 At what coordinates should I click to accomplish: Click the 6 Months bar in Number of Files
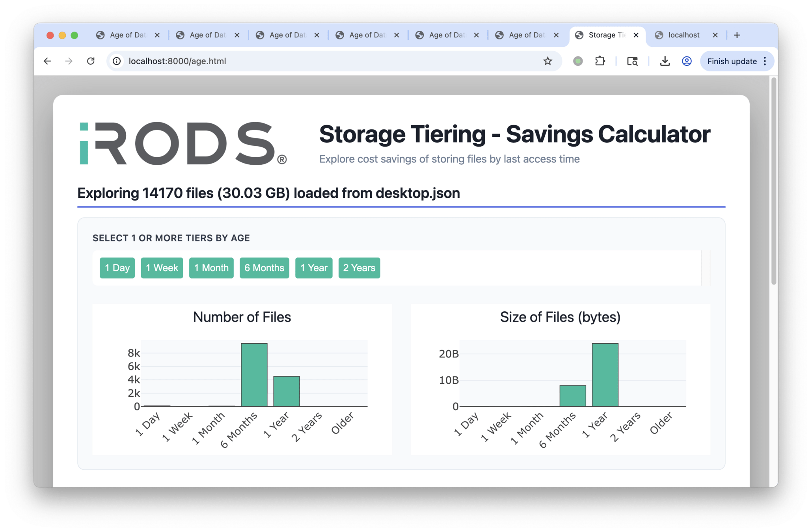pos(254,374)
